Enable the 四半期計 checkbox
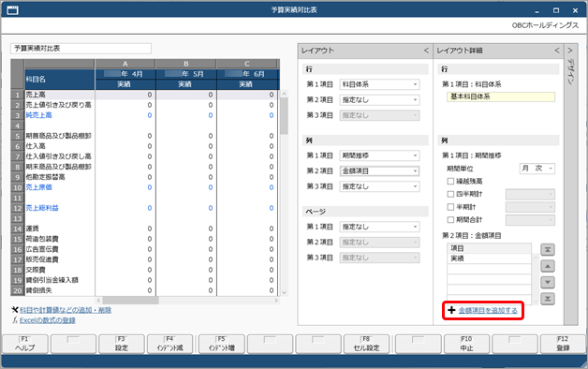Viewport: 588px width, 369px height. coord(450,194)
